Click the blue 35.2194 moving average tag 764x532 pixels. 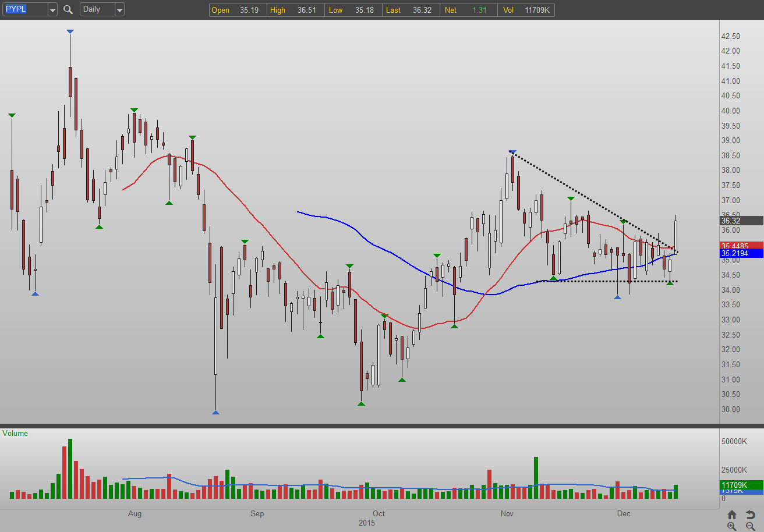[x=741, y=253]
